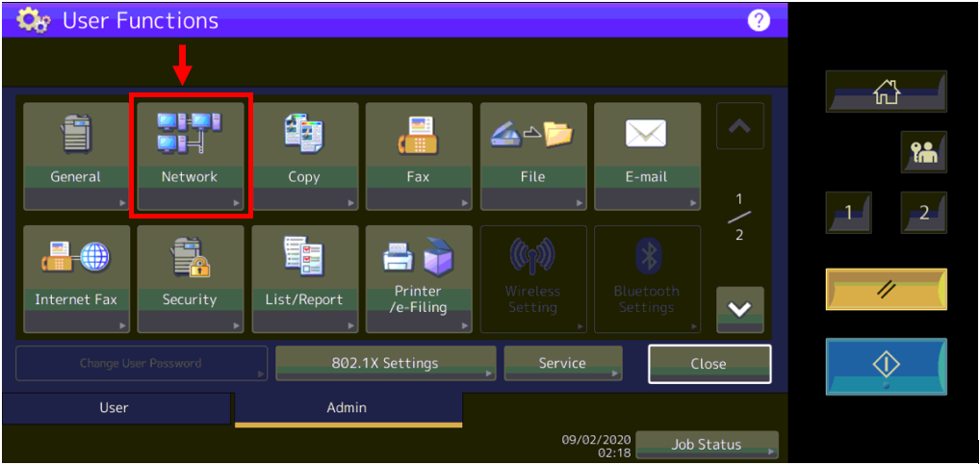Open Security settings

pyautogui.click(x=190, y=278)
